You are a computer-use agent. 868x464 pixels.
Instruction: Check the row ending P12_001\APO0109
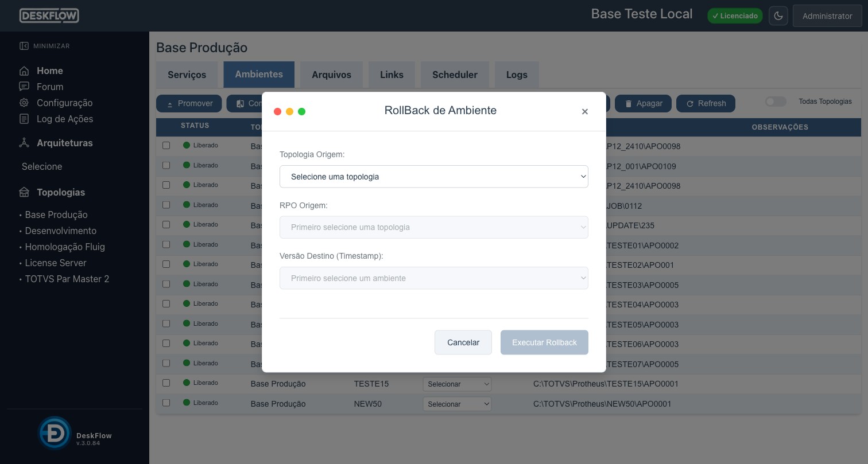coord(166,165)
